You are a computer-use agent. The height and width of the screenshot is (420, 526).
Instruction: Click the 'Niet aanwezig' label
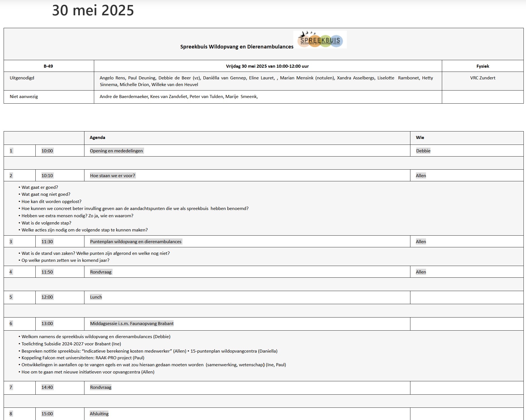pyautogui.click(x=24, y=97)
